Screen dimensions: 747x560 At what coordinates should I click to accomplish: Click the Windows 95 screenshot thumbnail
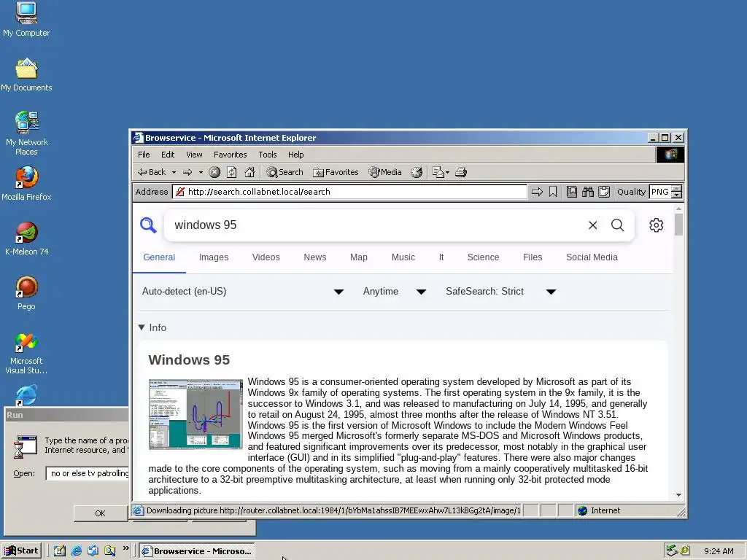coord(196,414)
